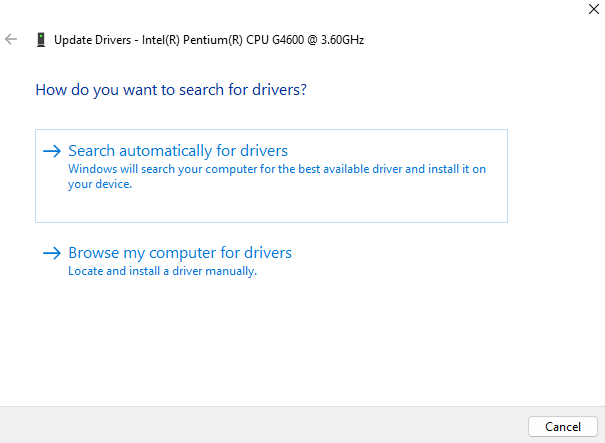The width and height of the screenshot is (605, 443).
Task: Click the 'Update Drivers' words in the title
Action: click(x=93, y=40)
